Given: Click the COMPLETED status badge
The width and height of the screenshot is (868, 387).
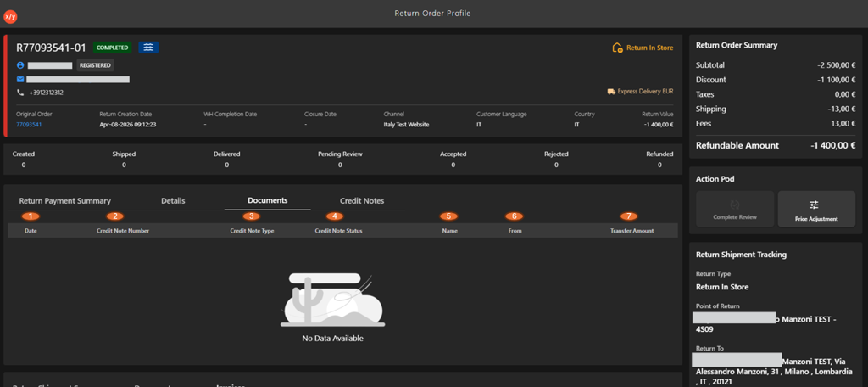Looking at the screenshot, I should coord(113,48).
